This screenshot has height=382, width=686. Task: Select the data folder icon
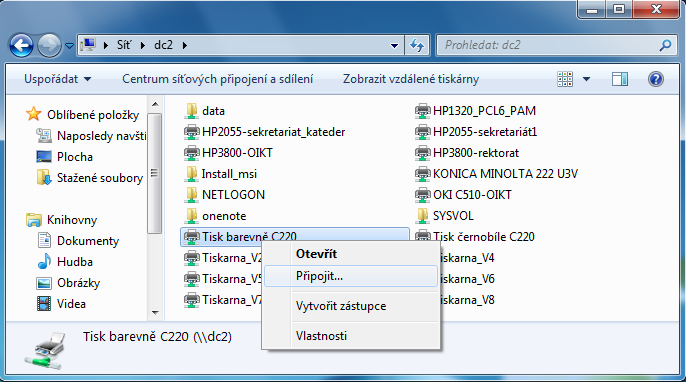(191, 111)
